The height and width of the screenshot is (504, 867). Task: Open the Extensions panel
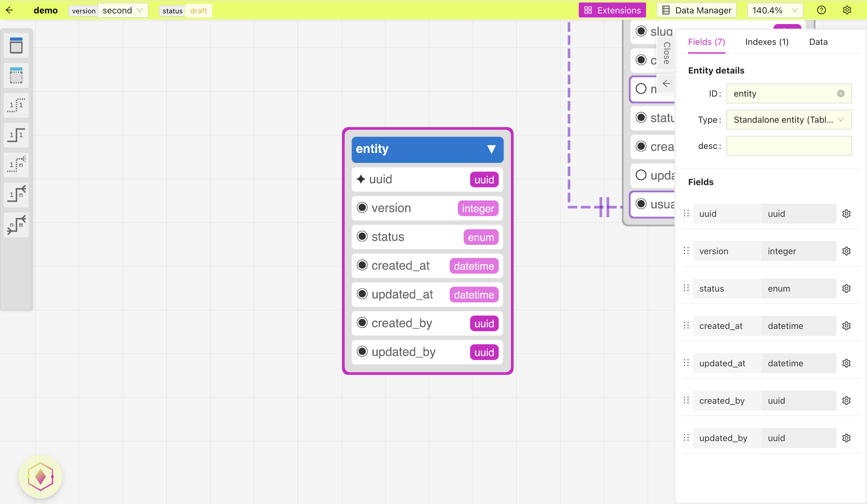tap(612, 10)
